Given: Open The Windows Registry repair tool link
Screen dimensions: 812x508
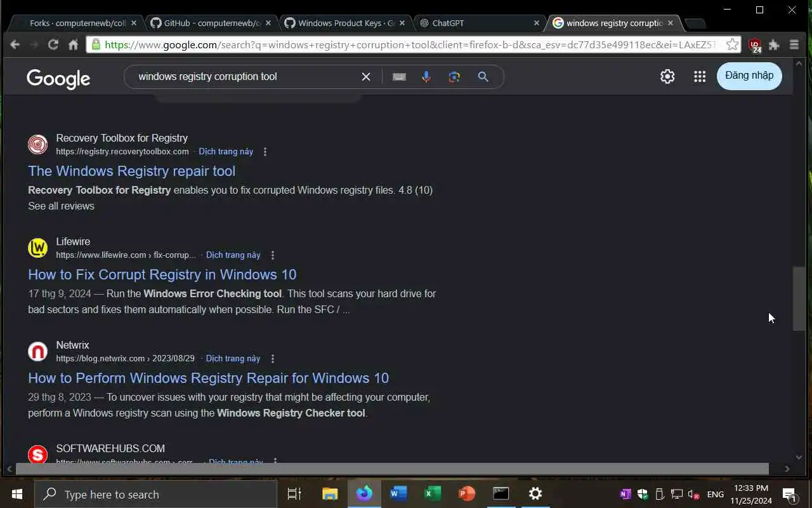Looking at the screenshot, I should coord(131,171).
